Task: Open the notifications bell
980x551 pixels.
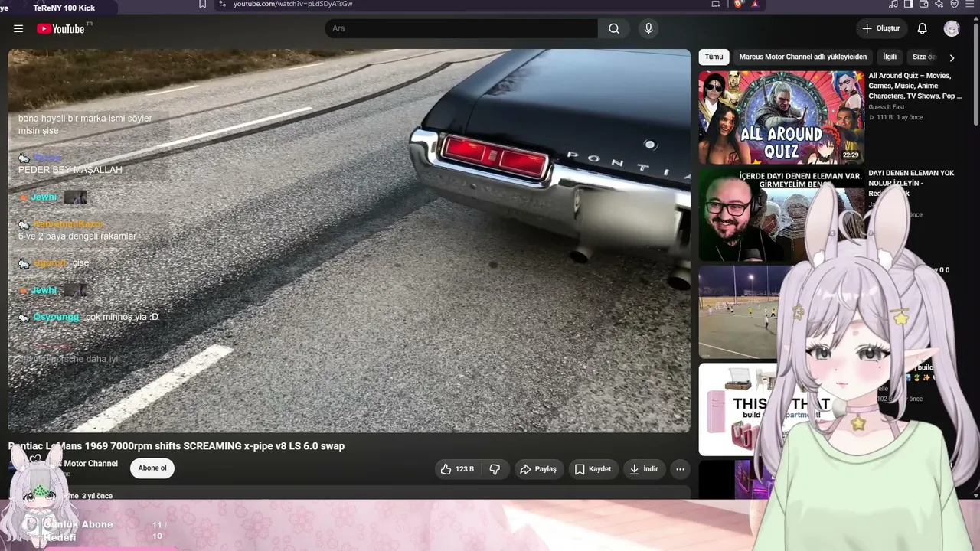Action: click(923, 28)
